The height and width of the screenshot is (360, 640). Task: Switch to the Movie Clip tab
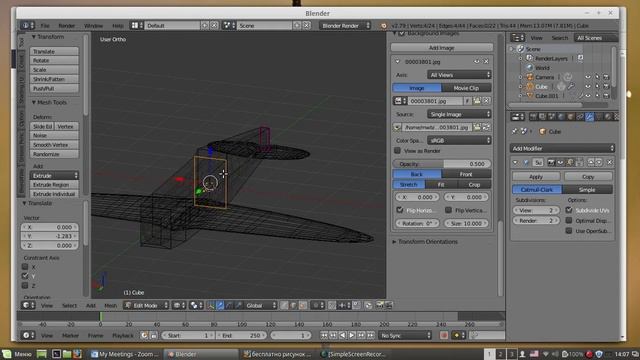click(x=466, y=88)
